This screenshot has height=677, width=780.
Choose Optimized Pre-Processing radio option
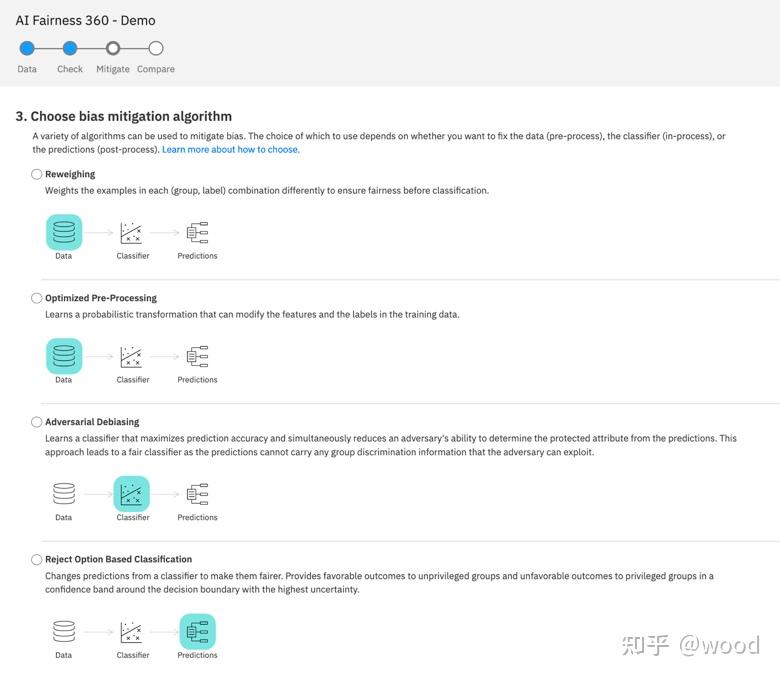tap(37, 298)
